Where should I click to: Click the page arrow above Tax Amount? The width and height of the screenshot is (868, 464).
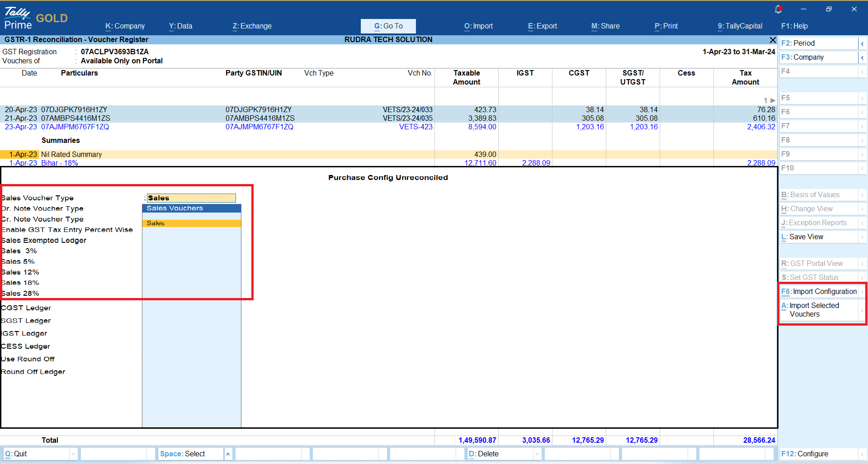(772, 100)
